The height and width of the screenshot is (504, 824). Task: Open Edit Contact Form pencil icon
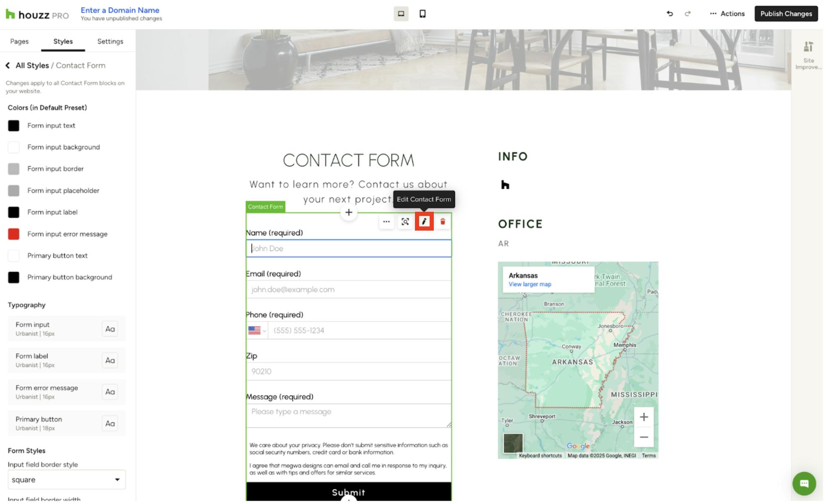425,222
